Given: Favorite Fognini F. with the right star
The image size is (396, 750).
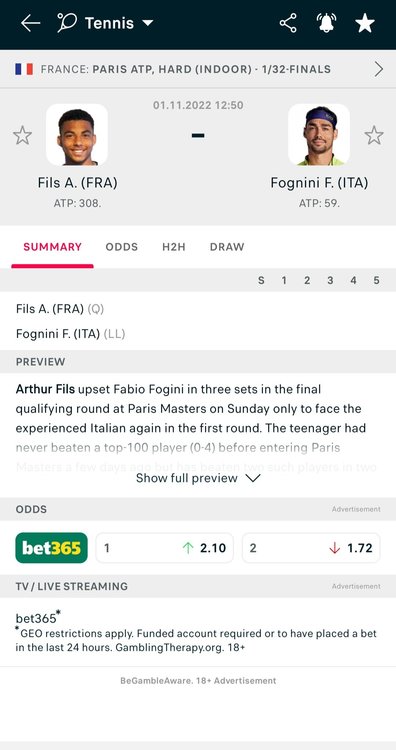Looking at the screenshot, I should (x=374, y=135).
